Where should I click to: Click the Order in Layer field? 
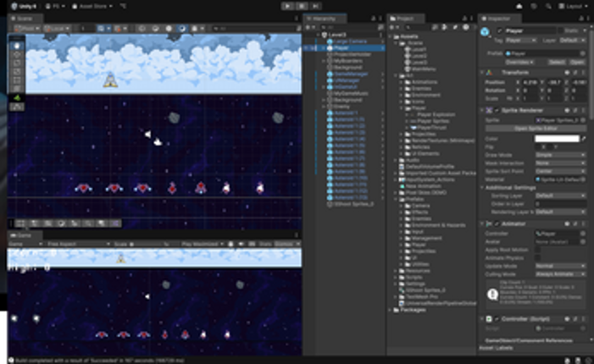(561, 204)
